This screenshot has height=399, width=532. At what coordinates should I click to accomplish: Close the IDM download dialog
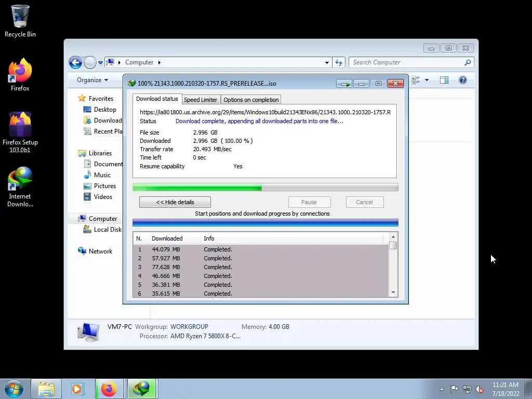(395, 84)
